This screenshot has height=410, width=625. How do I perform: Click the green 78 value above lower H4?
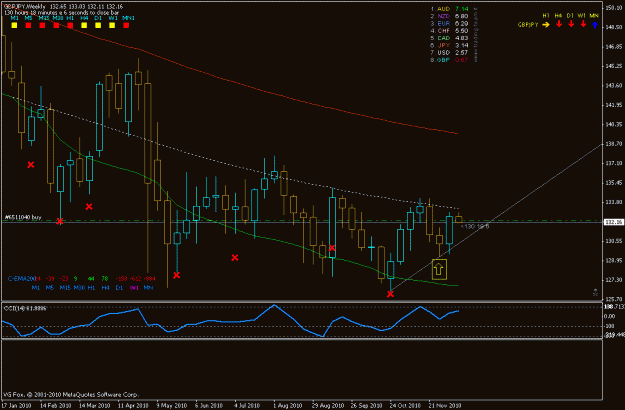pos(104,279)
